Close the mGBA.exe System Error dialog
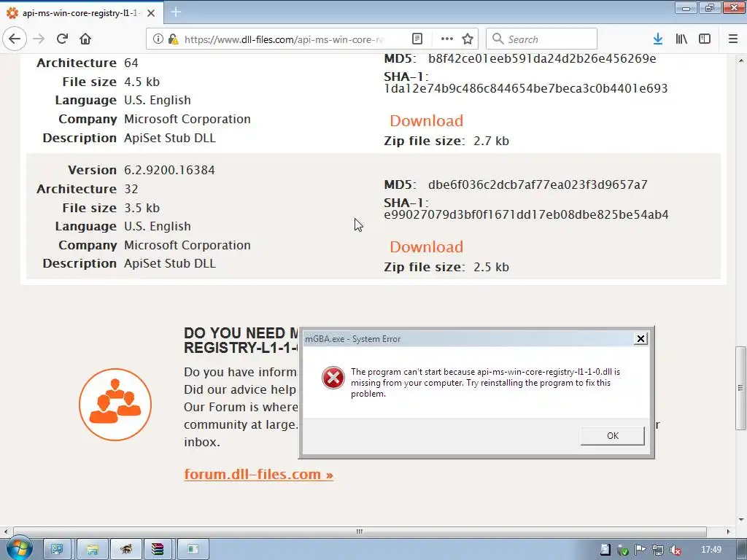This screenshot has width=747, height=560. point(640,338)
